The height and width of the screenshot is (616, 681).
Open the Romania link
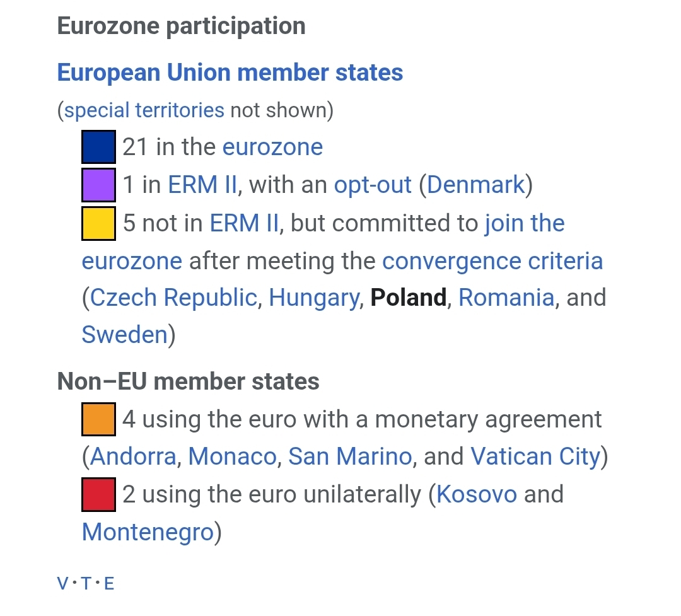(x=506, y=298)
